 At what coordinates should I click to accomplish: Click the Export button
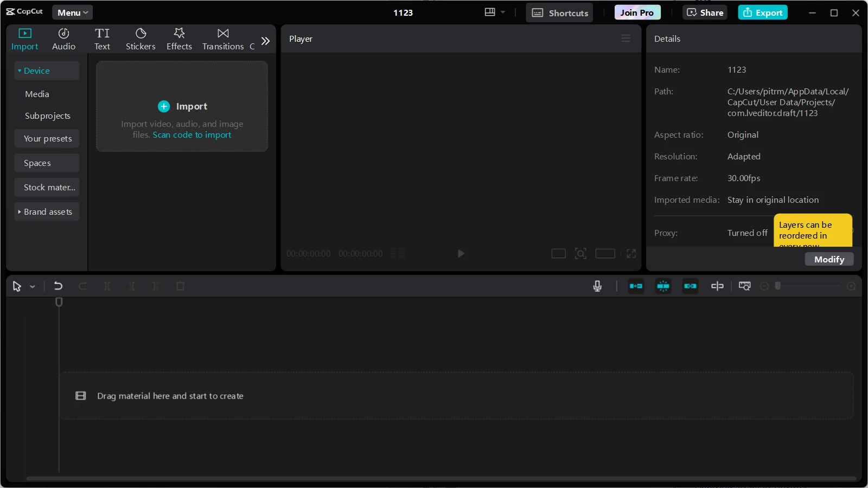[763, 12]
